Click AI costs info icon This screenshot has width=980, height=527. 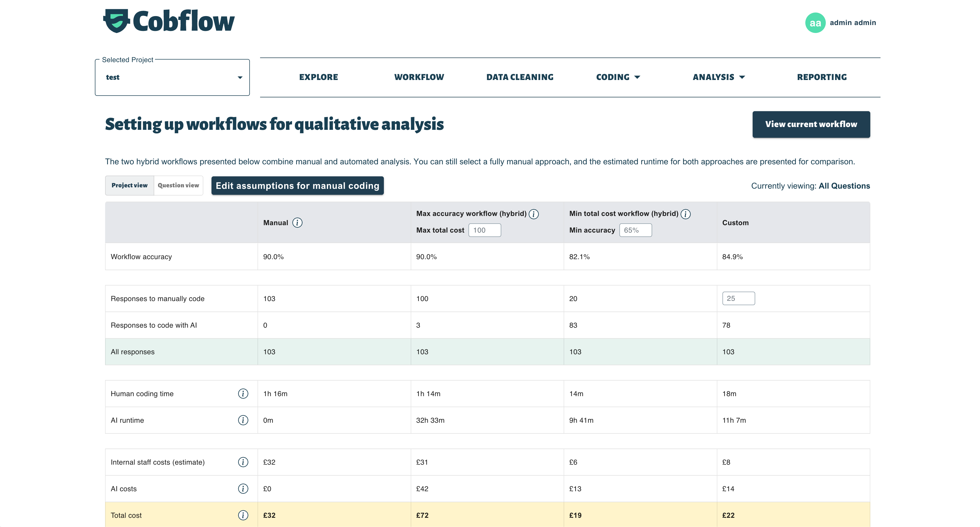(x=243, y=489)
